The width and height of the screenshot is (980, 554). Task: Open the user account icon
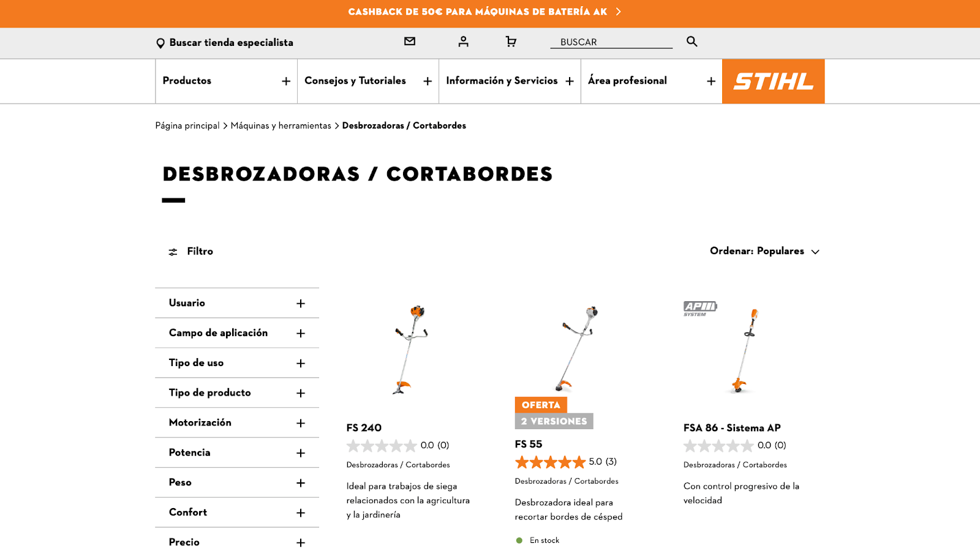[463, 41]
